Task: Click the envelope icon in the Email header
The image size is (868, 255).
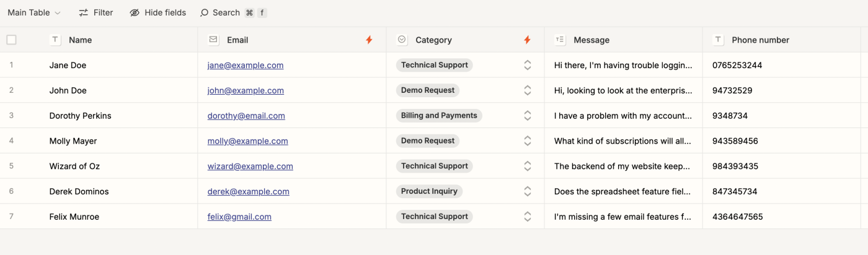Action: [x=213, y=40]
